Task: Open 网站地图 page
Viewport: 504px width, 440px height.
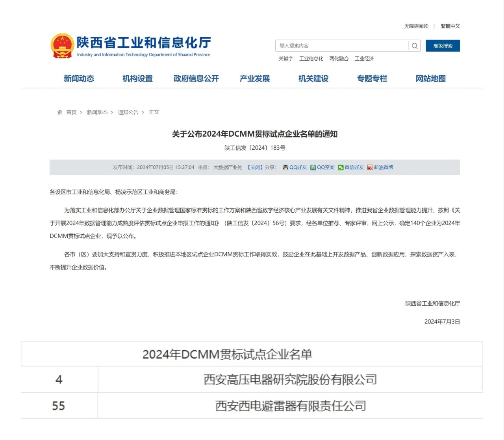Action: (431, 79)
